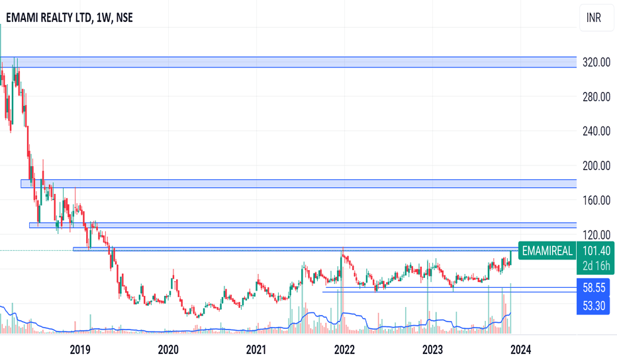Select the horizontal support line at 53.30
This screenshot has width=617, height=364.
pos(450,292)
